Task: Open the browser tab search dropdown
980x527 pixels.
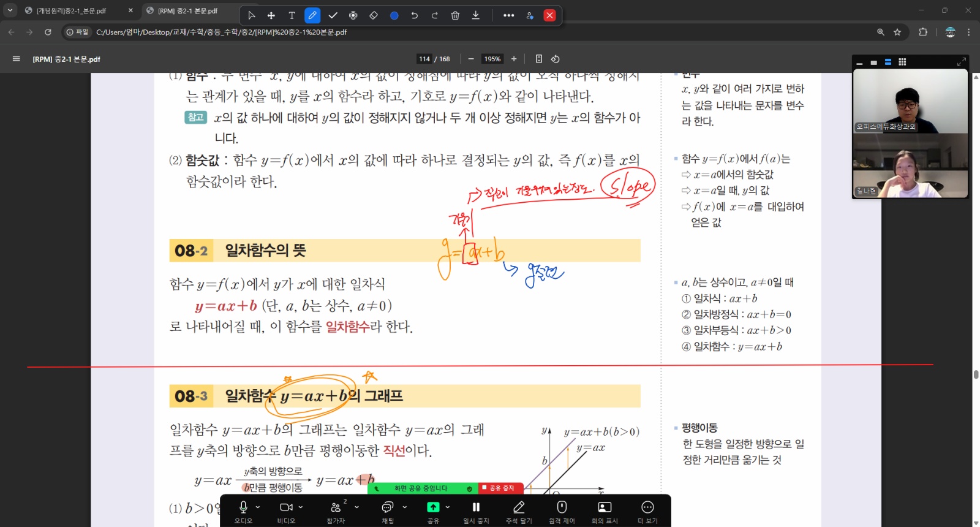Action: click(10, 10)
